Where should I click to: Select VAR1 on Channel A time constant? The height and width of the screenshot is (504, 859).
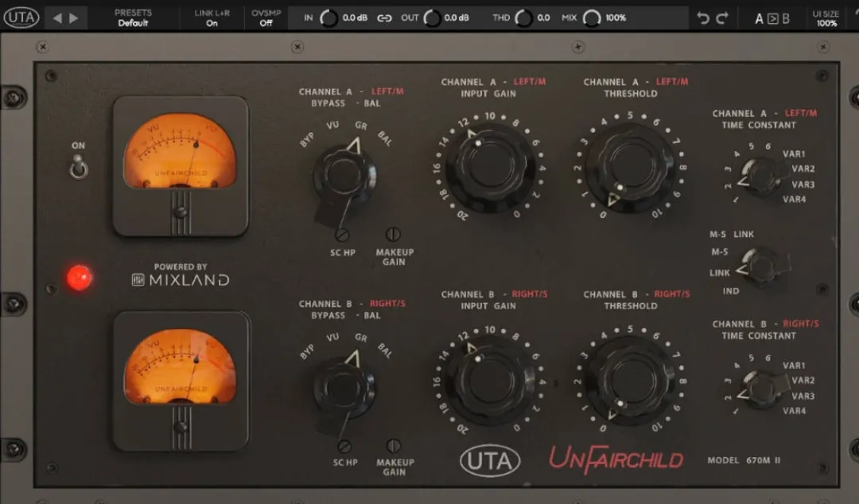click(794, 154)
